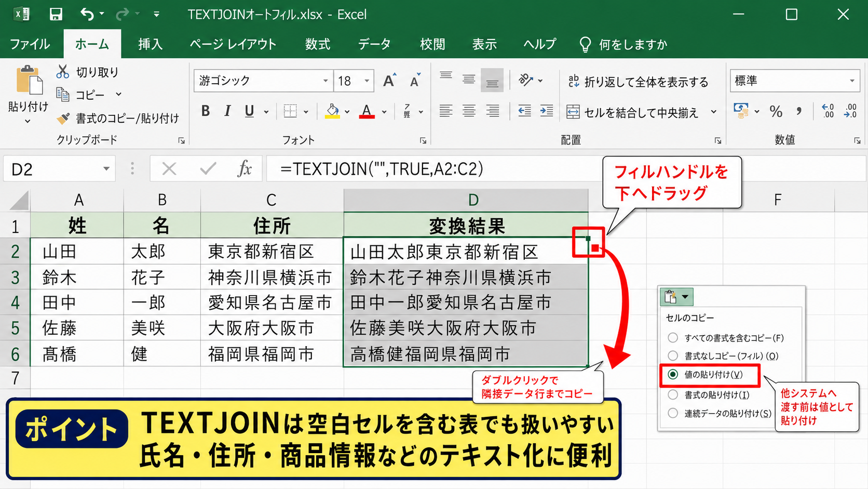Viewport: 868px width, 489px height.
Task: Select 書式の貼り付け(I) radio option
Action: point(673,395)
